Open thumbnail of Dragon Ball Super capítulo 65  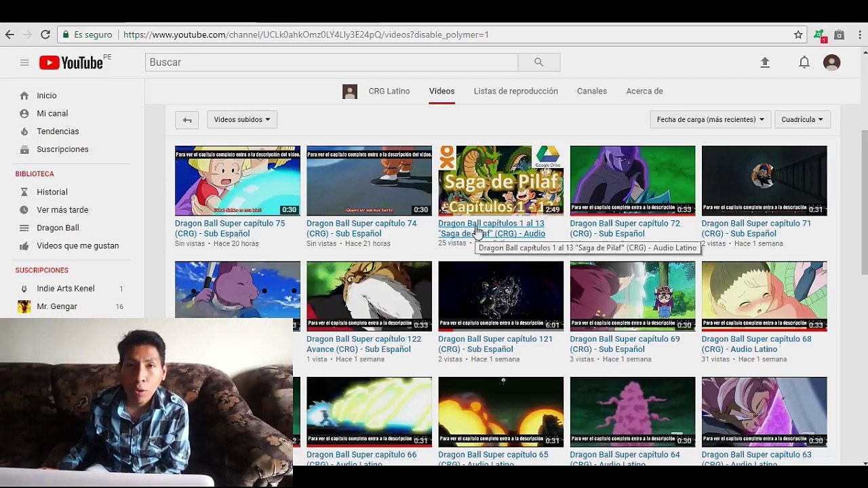click(x=500, y=412)
